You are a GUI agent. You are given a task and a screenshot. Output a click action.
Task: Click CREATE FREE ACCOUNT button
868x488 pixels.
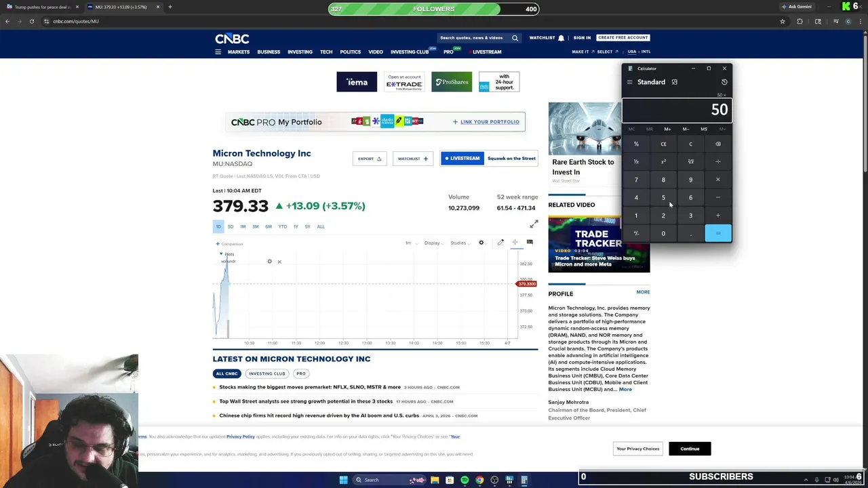(x=623, y=38)
